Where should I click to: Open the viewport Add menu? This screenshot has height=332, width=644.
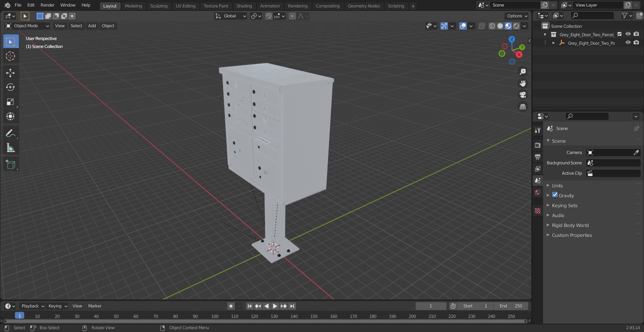(x=92, y=26)
